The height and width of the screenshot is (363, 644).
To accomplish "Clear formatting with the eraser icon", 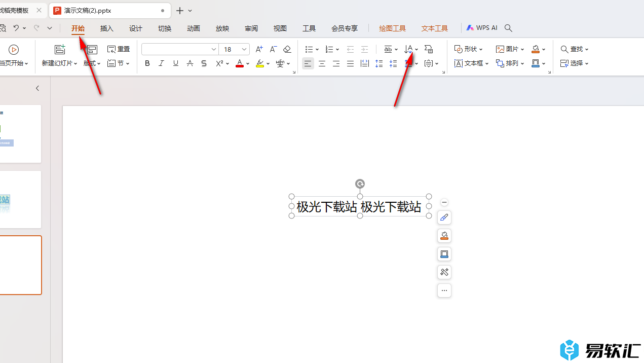I will 287,49.
